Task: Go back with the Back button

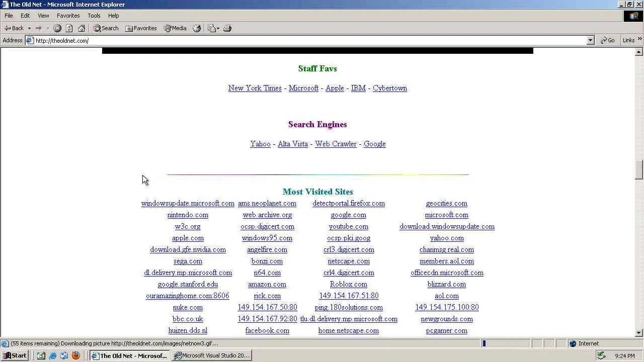Action: [x=14, y=28]
